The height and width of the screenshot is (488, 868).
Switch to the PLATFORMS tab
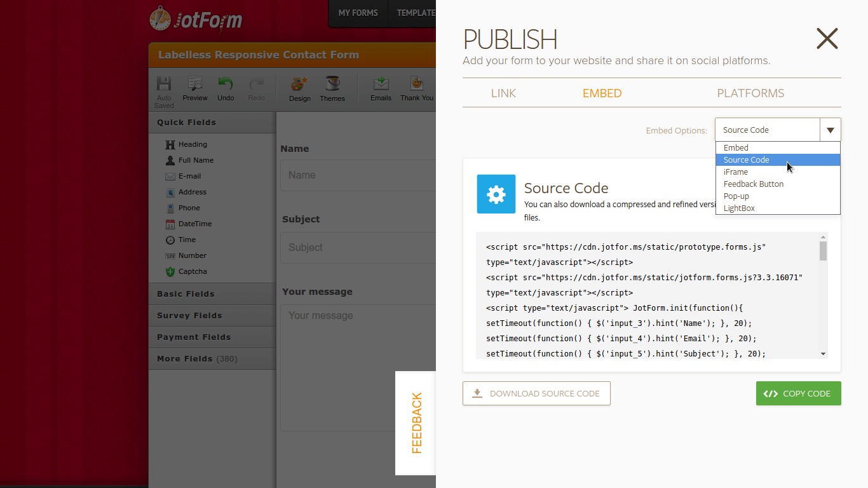tap(750, 93)
